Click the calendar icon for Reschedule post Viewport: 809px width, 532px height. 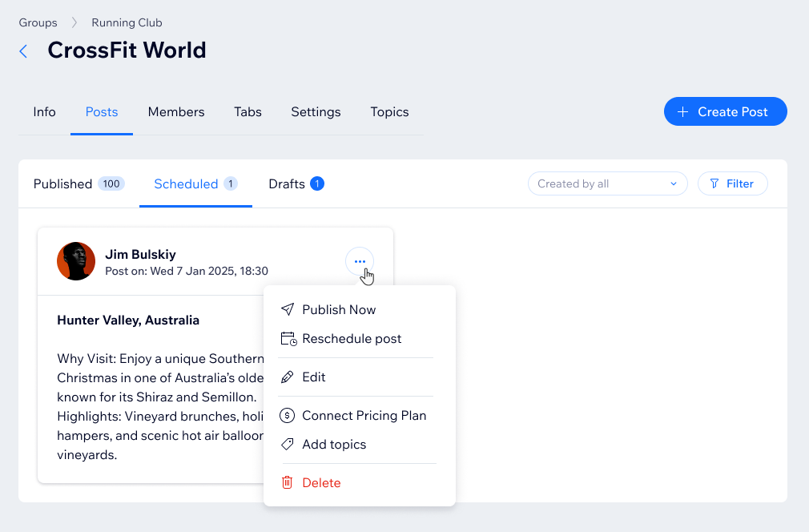(288, 339)
